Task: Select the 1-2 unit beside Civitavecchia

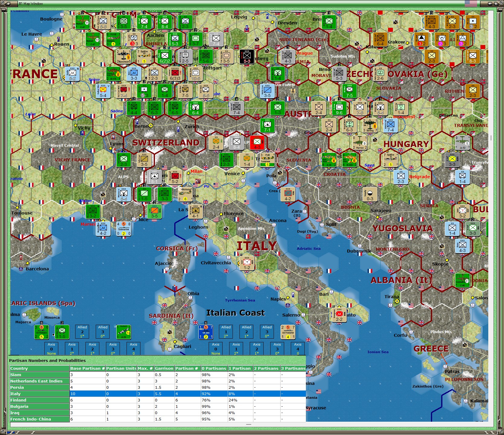Action: pyautogui.click(x=247, y=263)
